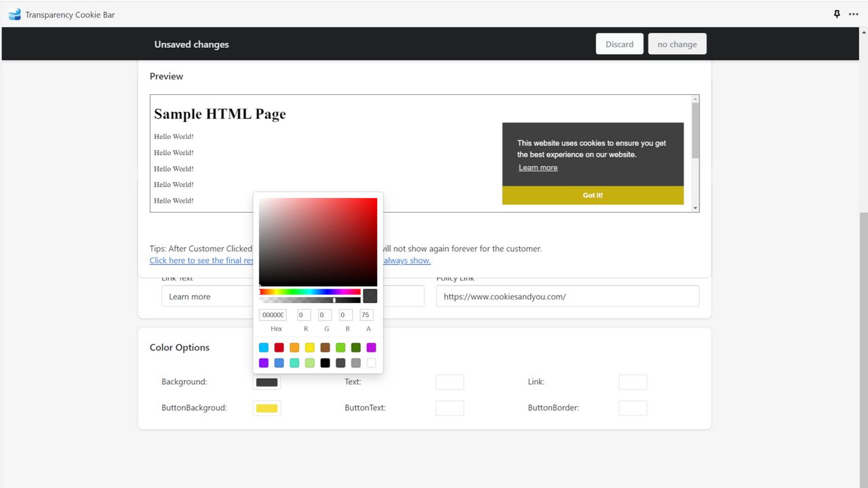Select the orange preset swatch
The width and height of the screenshot is (868, 488).
[x=294, y=348]
